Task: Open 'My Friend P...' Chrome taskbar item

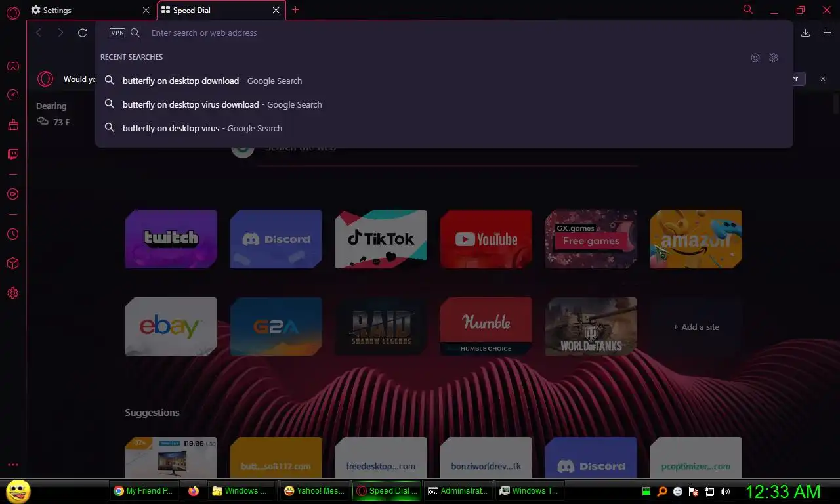Action: tap(144, 491)
